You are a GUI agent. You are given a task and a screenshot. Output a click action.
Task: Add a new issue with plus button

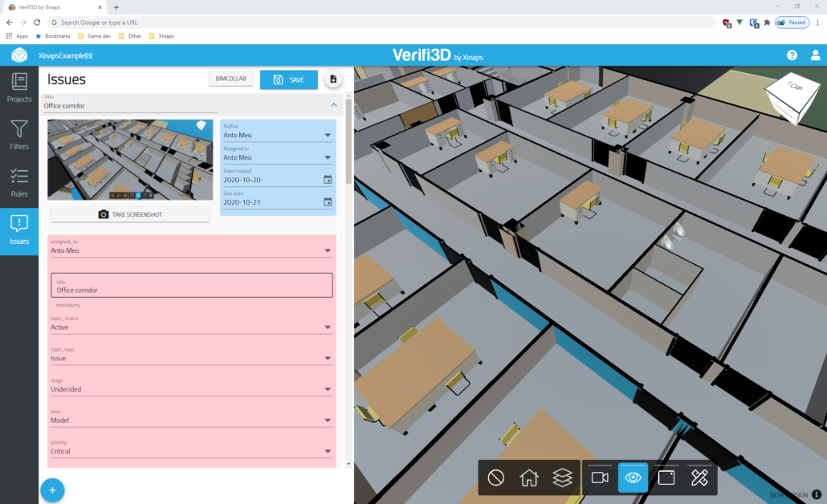coord(52,490)
